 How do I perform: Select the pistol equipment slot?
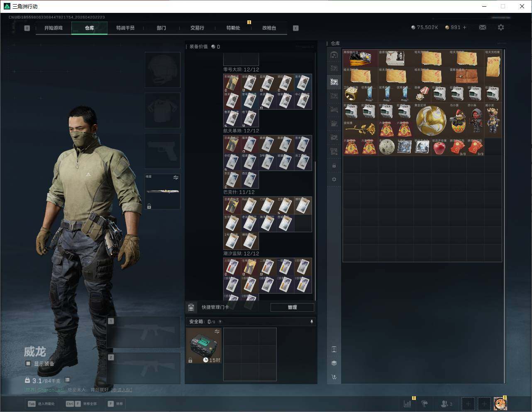tap(163, 151)
